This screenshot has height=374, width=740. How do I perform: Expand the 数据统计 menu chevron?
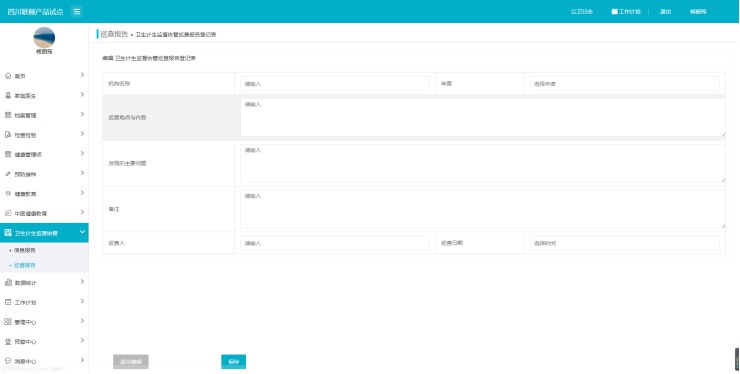click(x=82, y=282)
